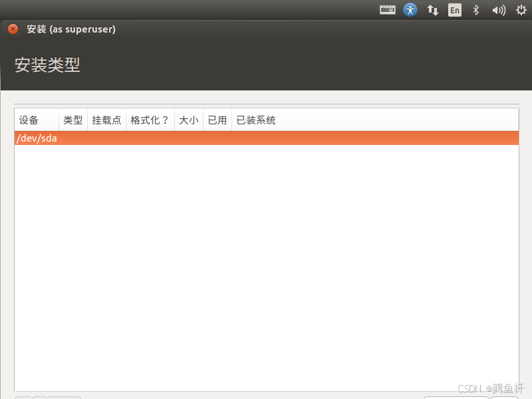
Task: Open the accessibility menu icon
Action: (x=410, y=10)
